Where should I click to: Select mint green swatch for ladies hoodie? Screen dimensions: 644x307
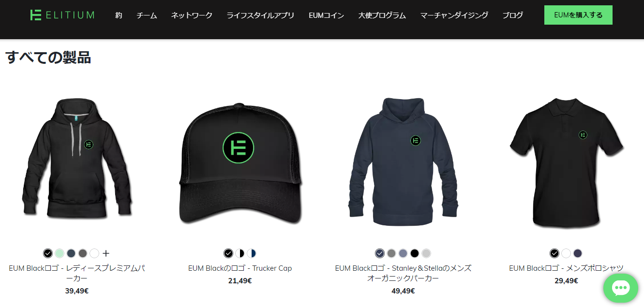[60, 253]
